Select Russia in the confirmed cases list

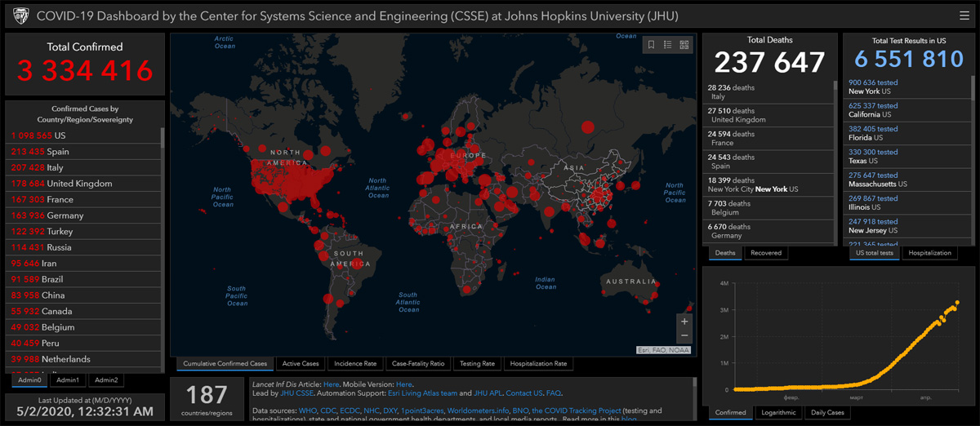click(x=84, y=247)
